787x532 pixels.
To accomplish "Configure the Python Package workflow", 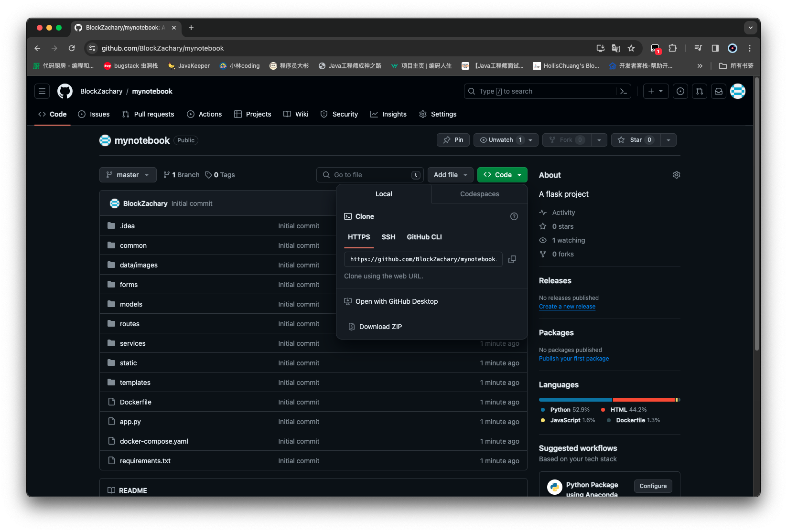I will tap(653, 486).
